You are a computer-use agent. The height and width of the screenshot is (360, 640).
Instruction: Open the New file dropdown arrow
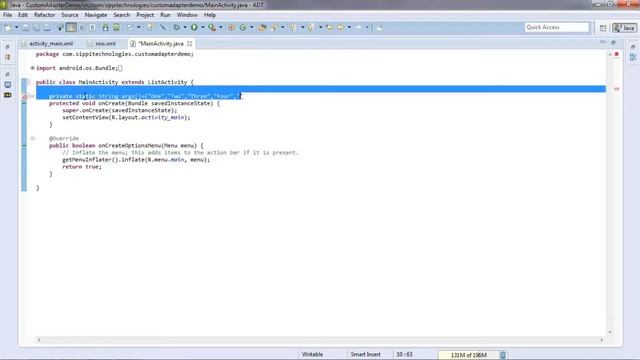click(16, 27)
